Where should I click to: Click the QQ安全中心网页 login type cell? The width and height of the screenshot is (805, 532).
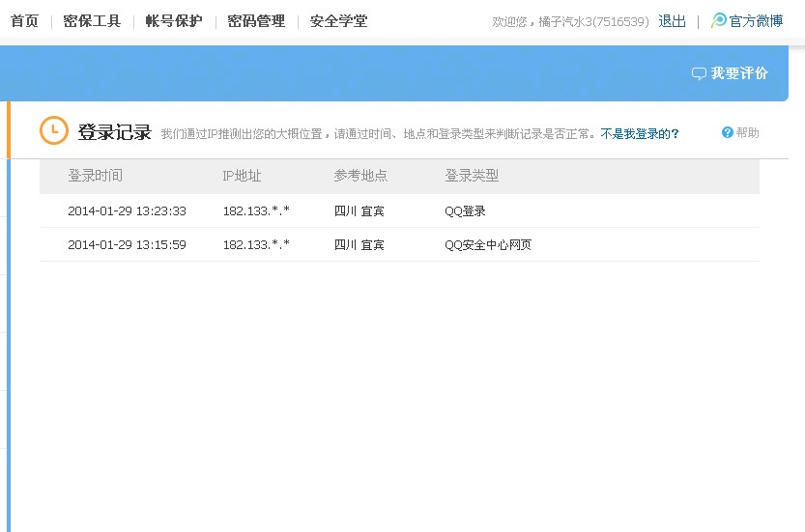488,244
